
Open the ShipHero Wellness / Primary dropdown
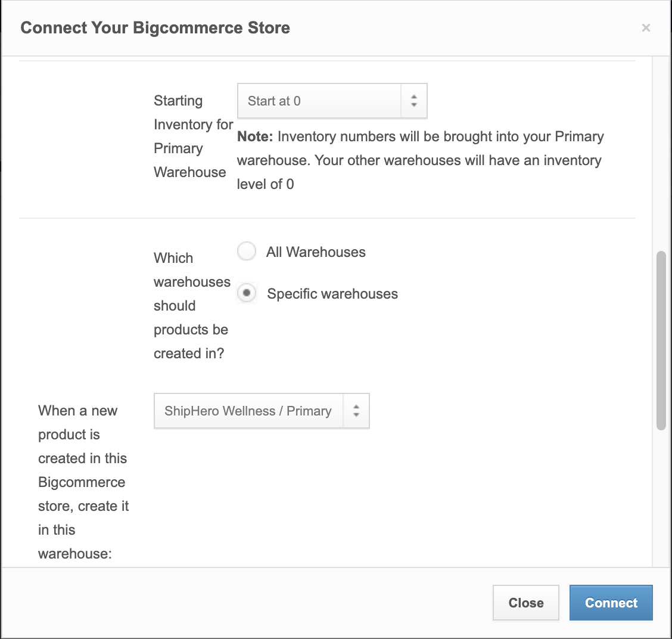point(262,411)
